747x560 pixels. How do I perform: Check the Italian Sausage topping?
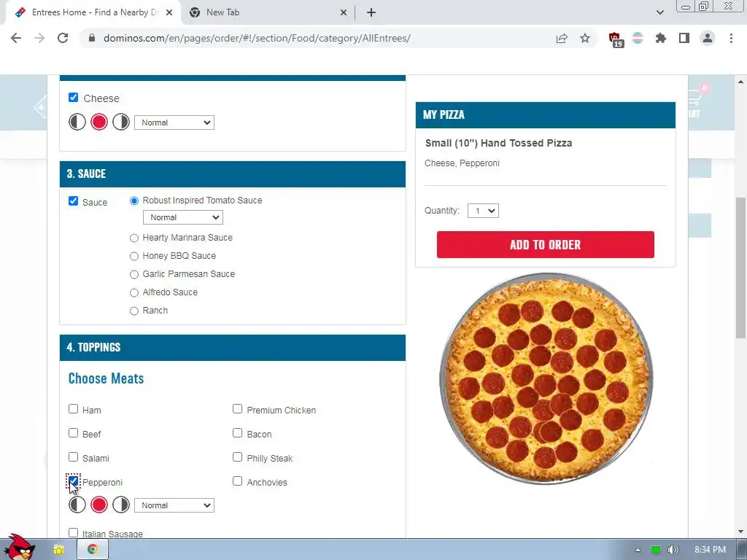point(74,533)
